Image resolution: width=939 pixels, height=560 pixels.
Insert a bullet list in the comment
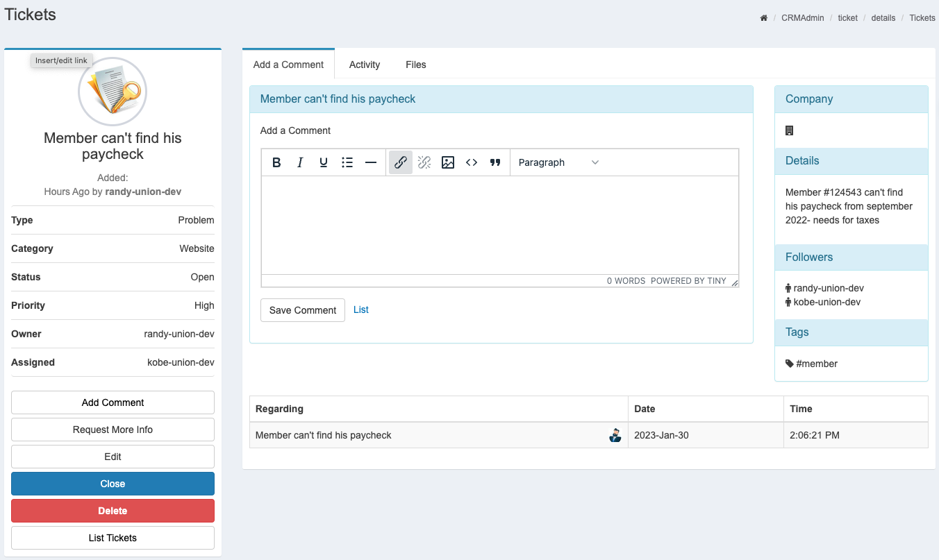[347, 162]
